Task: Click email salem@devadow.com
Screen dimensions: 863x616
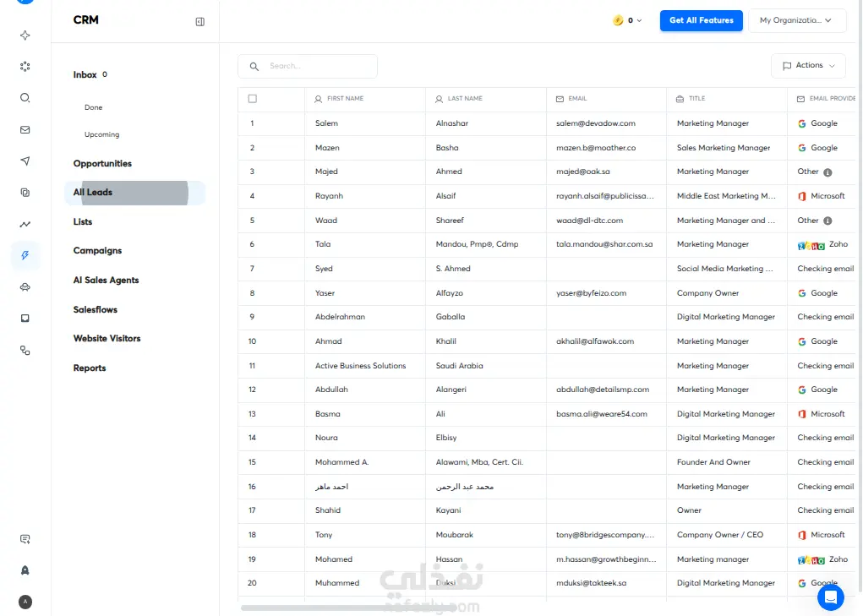Action: pyautogui.click(x=596, y=123)
